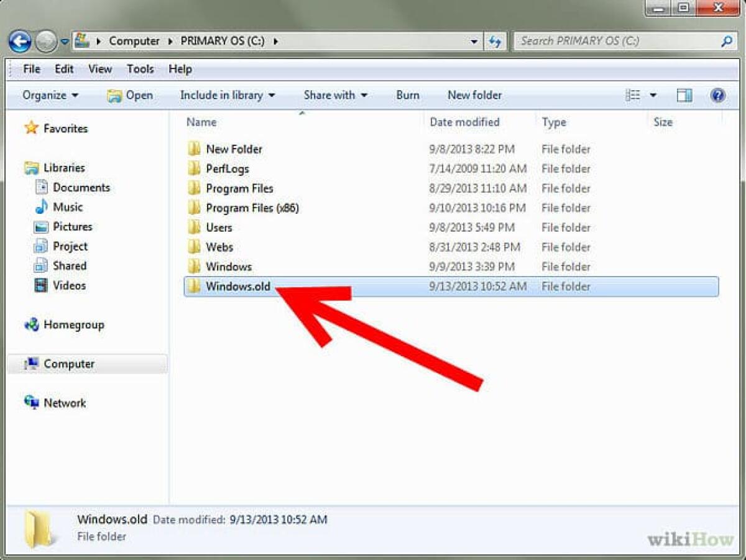Click the Back navigation arrow
746x560 pixels.
19,41
